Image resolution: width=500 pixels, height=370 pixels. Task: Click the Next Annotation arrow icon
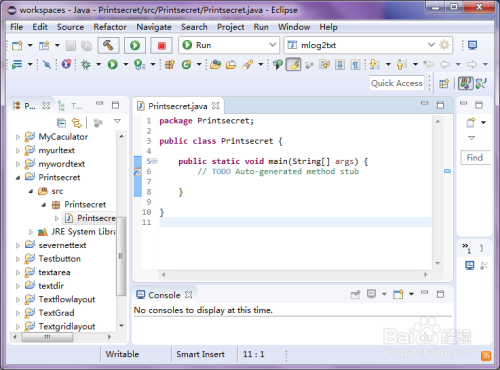coord(374,64)
